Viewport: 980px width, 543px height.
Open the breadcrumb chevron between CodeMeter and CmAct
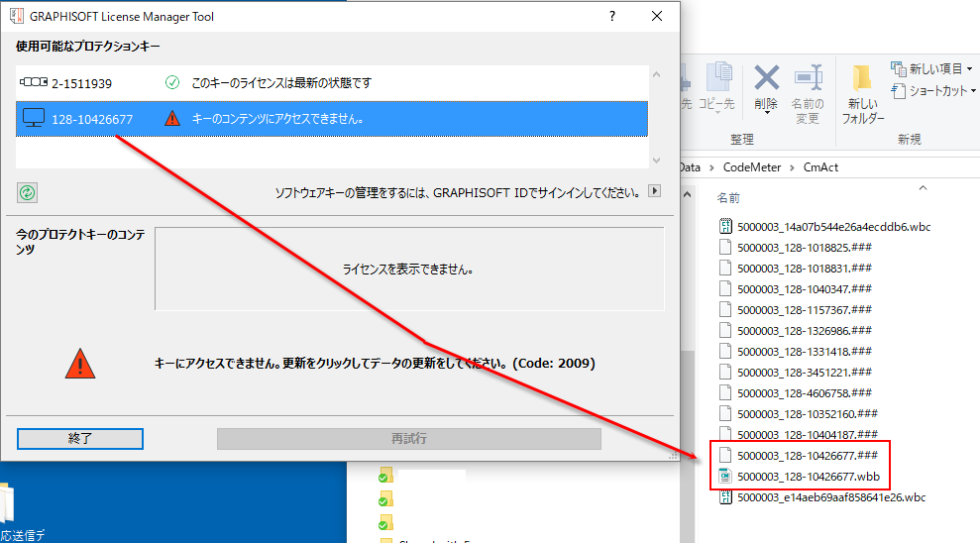pos(792,167)
